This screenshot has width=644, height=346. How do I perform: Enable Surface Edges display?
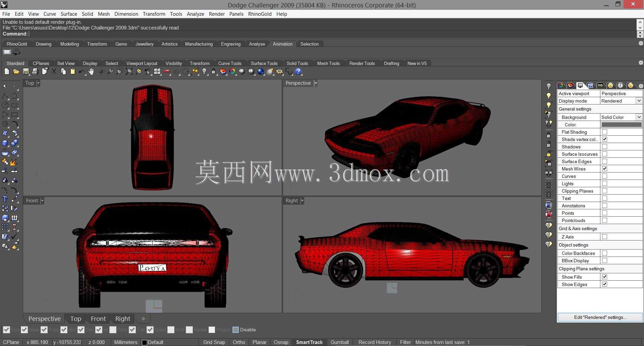coord(604,161)
